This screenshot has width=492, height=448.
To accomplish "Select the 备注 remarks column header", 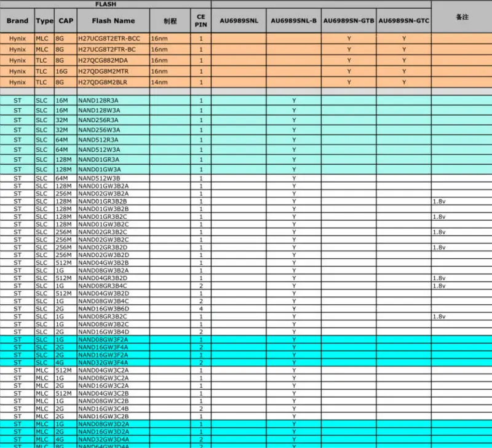I will tap(462, 17).
